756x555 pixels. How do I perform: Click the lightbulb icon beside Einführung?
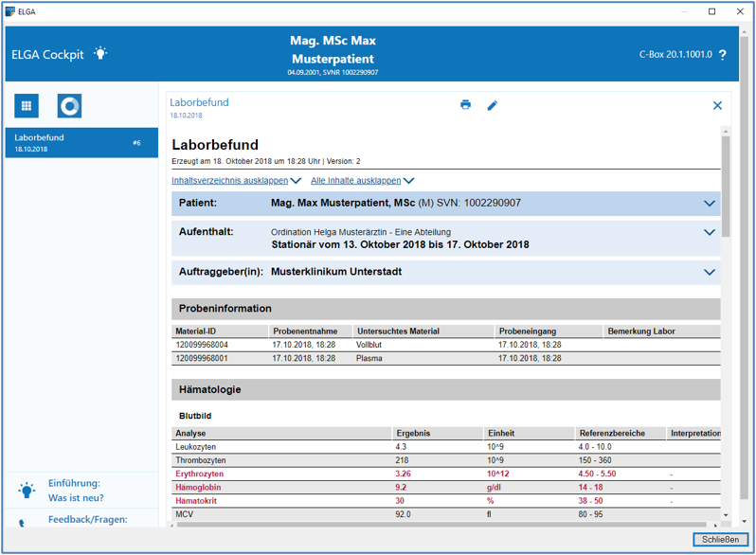point(27,490)
